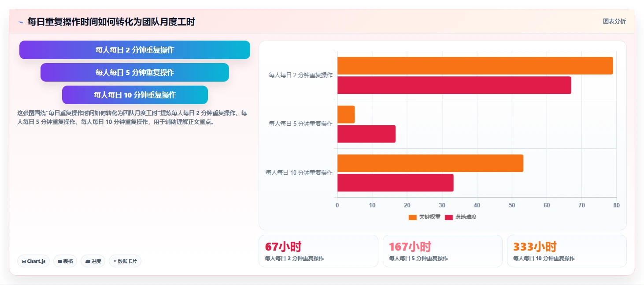Select the 每人每日 5 分钟重复操作 gradient bar
The image size is (644, 285).
pos(135,72)
